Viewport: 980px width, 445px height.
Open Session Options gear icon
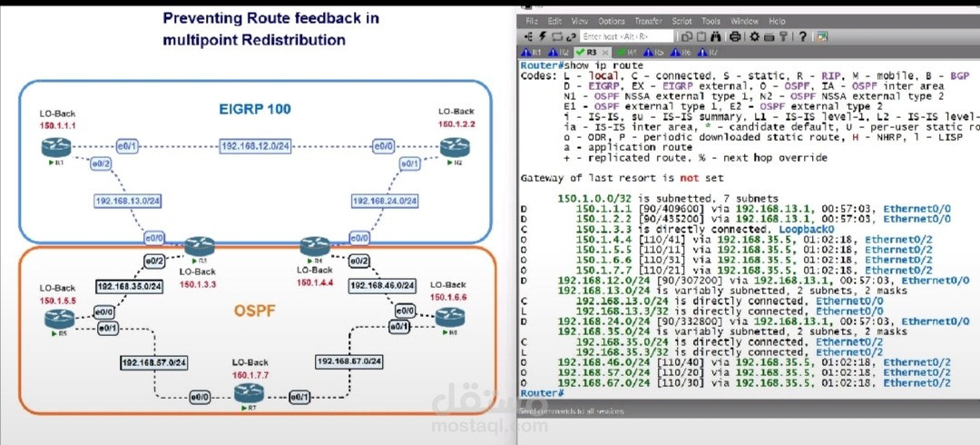click(x=755, y=37)
